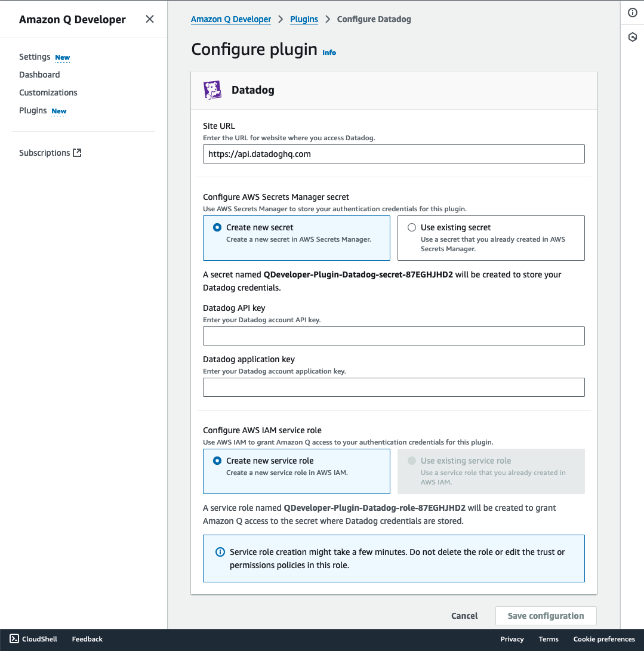Open CloudShell terminal icon
Viewport: 644px width, 651px height.
(14, 638)
